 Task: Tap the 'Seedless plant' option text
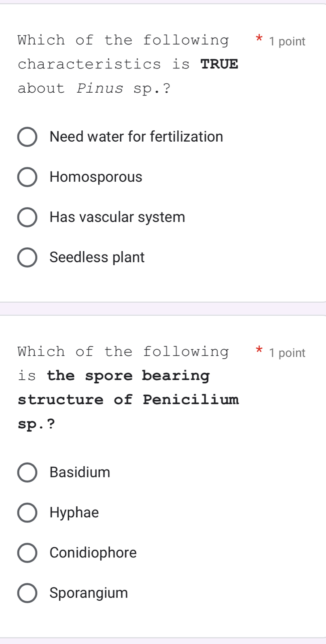[97, 257]
